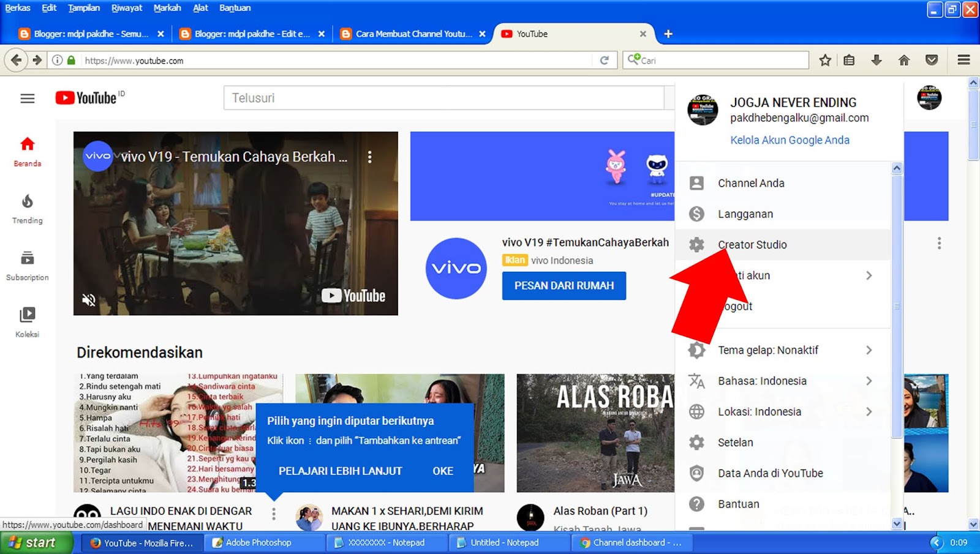The image size is (980, 554).
Task: Dismiss the queue tooltip with OKE
Action: 443,471
